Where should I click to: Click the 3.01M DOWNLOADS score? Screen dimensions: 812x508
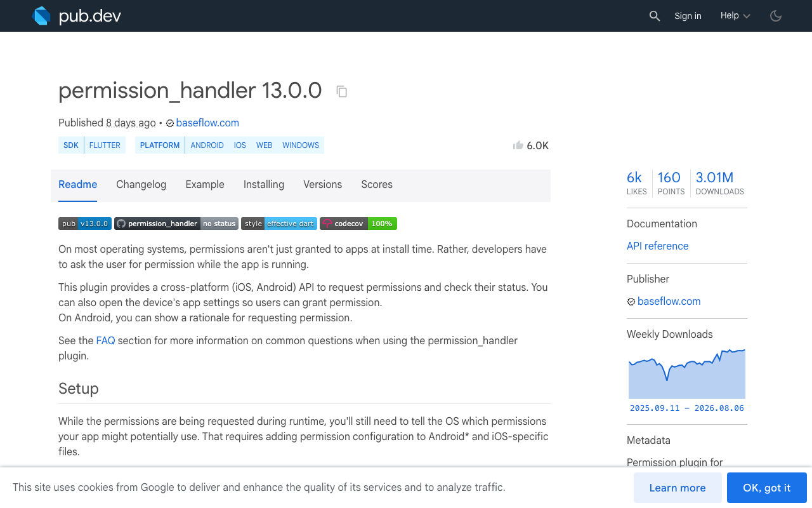pyautogui.click(x=720, y=183)
